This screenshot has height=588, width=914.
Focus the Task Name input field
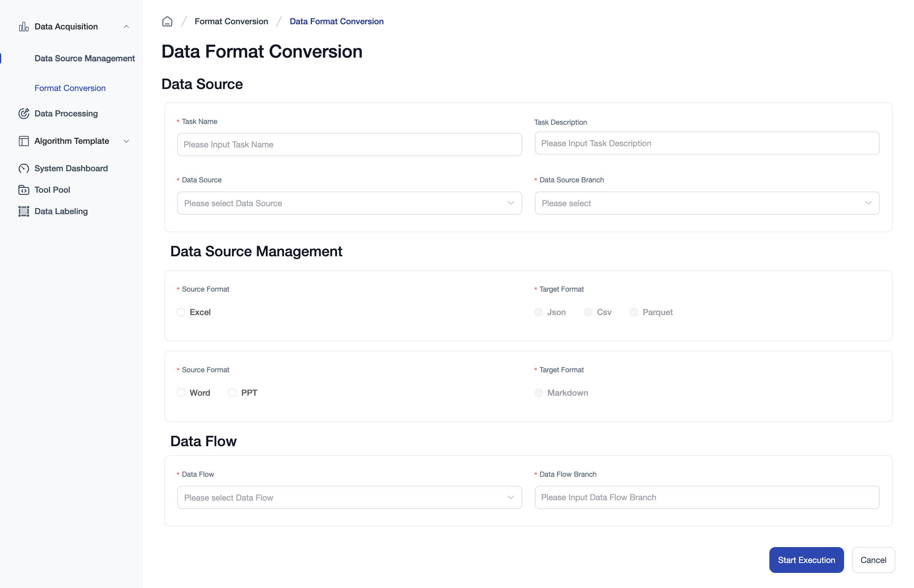coord(349,145)
